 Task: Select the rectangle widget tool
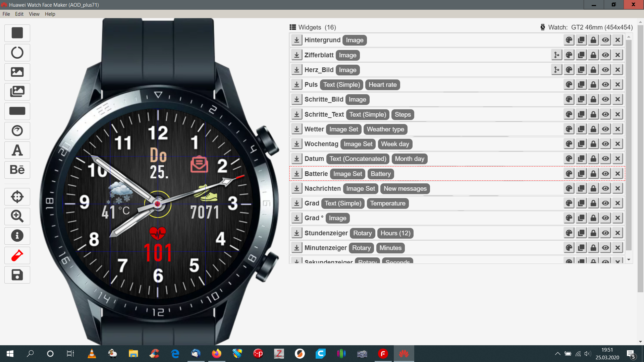click(17, 33)
